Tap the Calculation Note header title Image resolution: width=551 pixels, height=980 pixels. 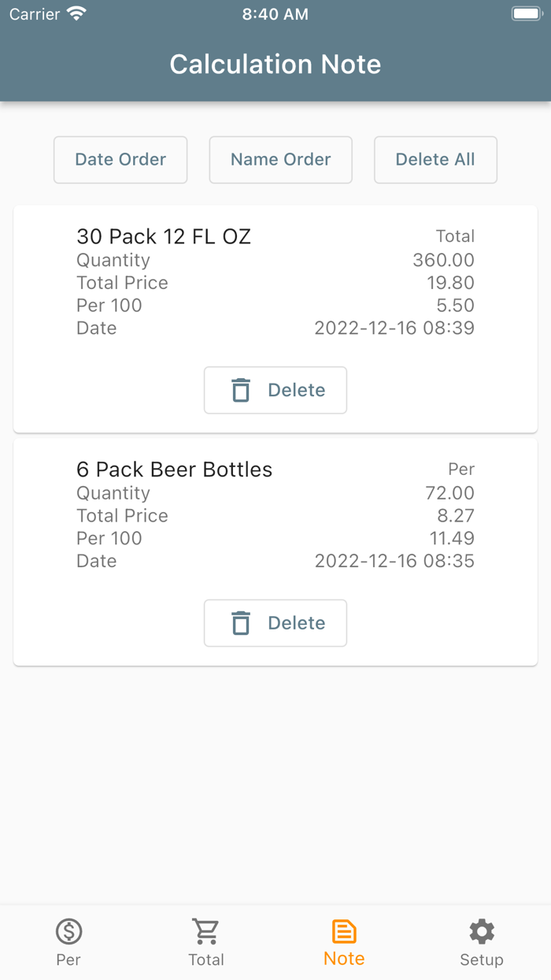pyautogui.click(x=275, y=64)
